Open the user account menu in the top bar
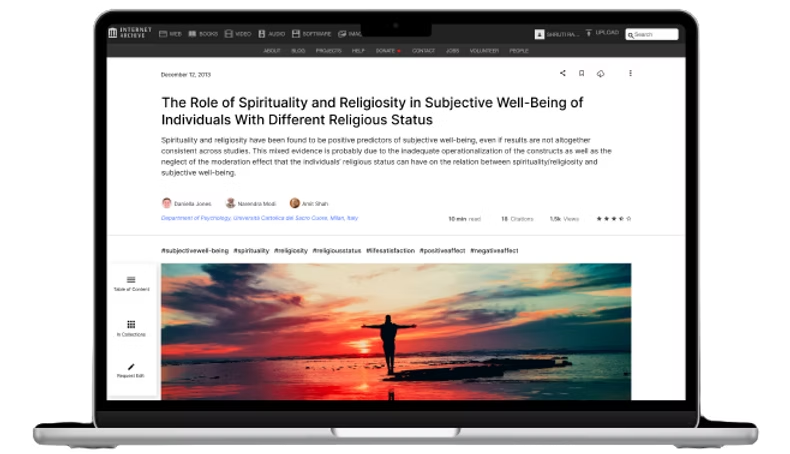 pos(557,34)
